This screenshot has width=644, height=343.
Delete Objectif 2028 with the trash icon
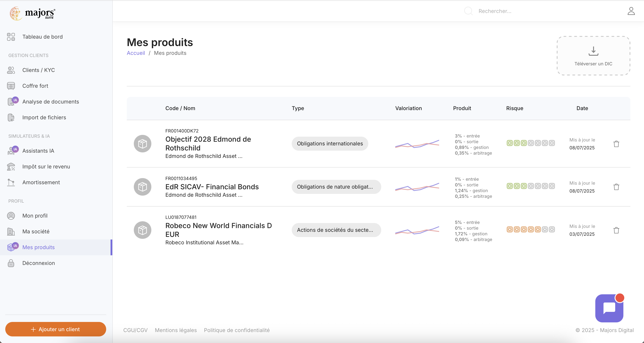click(x=616, y=144)
